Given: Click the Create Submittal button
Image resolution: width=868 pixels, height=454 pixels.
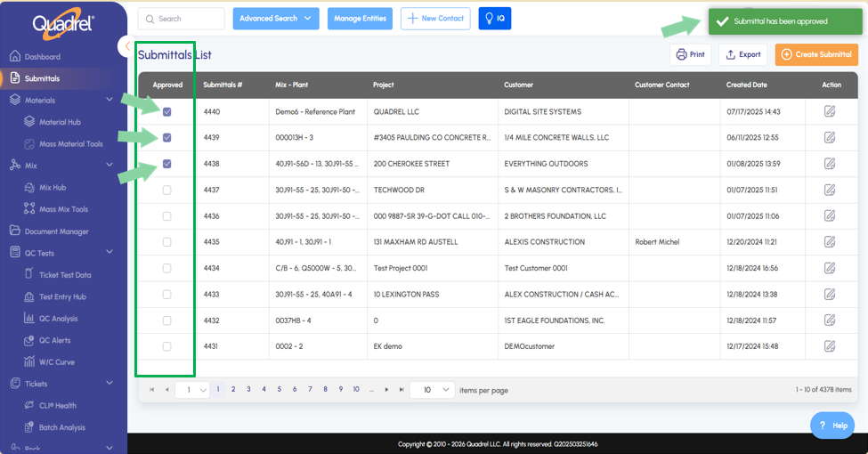Looking at the screenshot, I should (x=816, y=54).
